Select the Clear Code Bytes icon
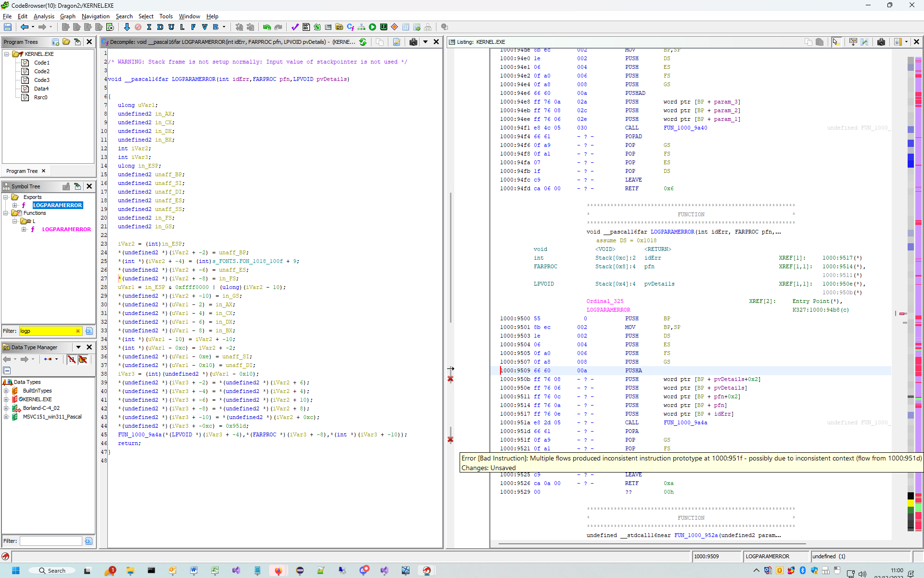Viewport: 924px width, 578px height. click(138, 27)
